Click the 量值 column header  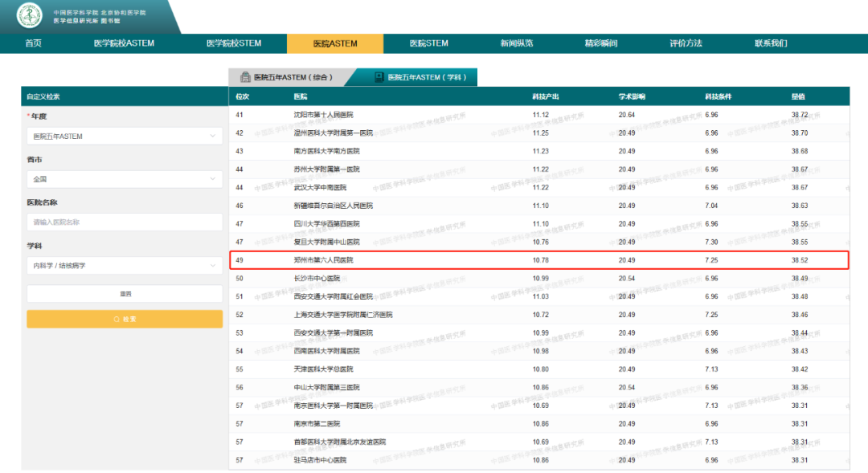point(798,96)
